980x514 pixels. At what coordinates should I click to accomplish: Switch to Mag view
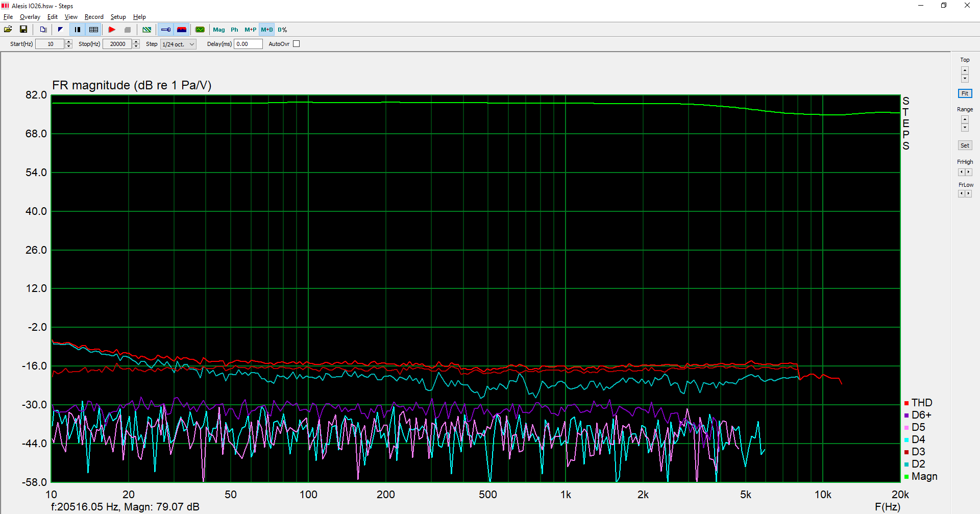[219, 30]
